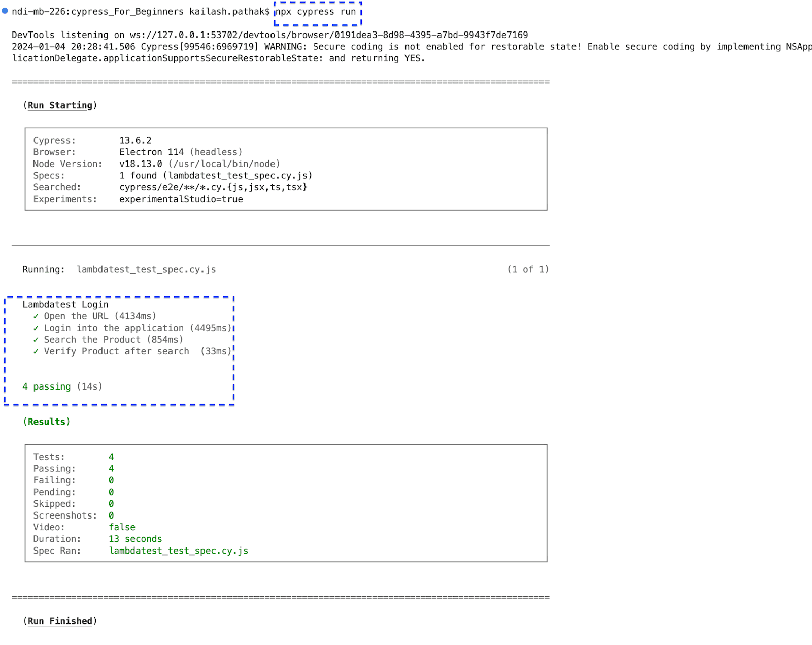Click the 'Lambdatest Login' suite title

click(65, 305)
